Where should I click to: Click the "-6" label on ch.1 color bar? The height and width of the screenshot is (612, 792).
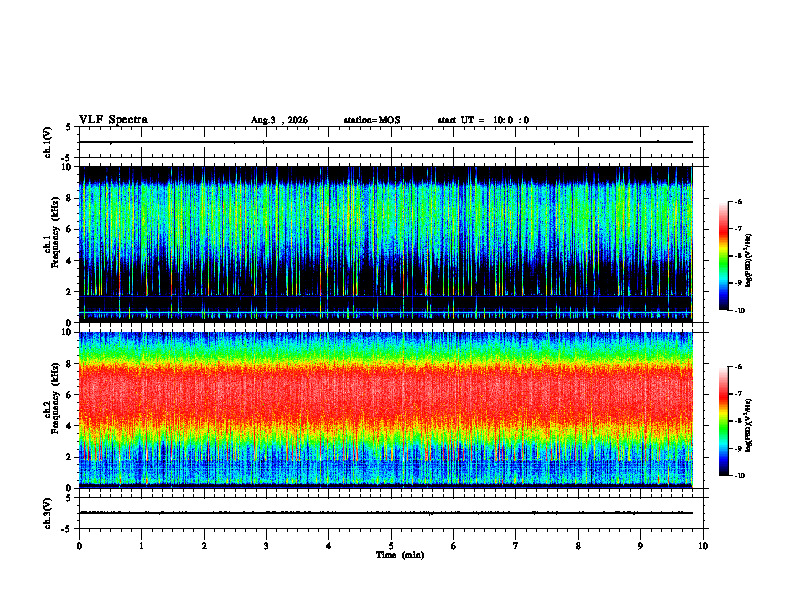(738, 202)
